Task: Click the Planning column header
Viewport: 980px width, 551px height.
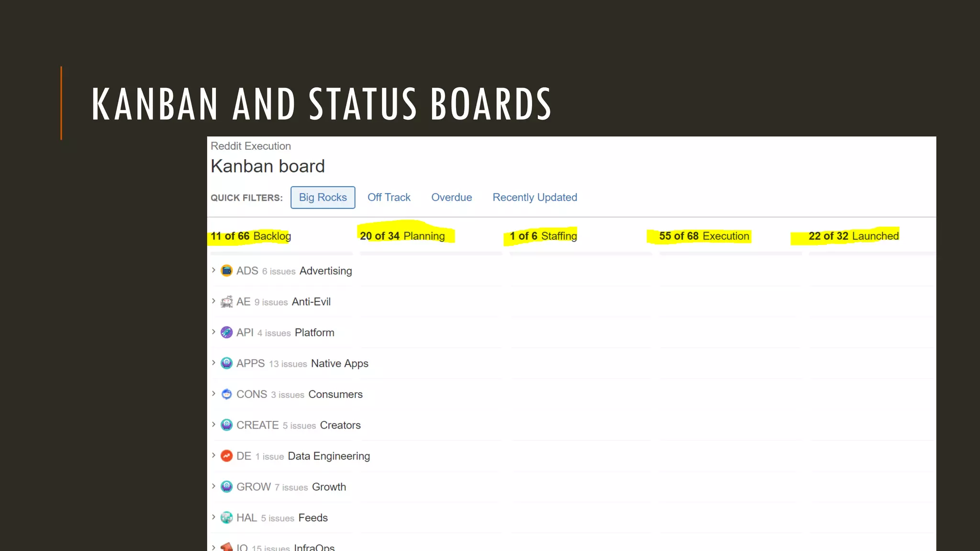Action: point(402,236)
